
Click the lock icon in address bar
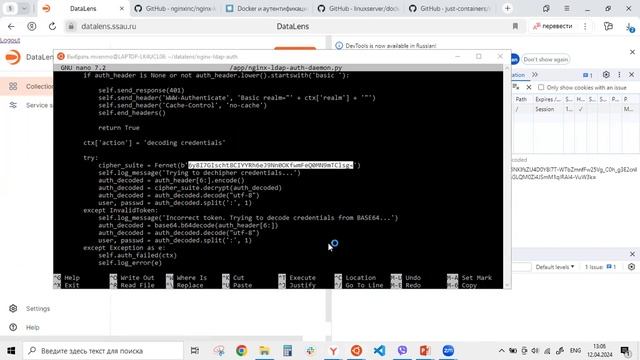tap(71, 26)
